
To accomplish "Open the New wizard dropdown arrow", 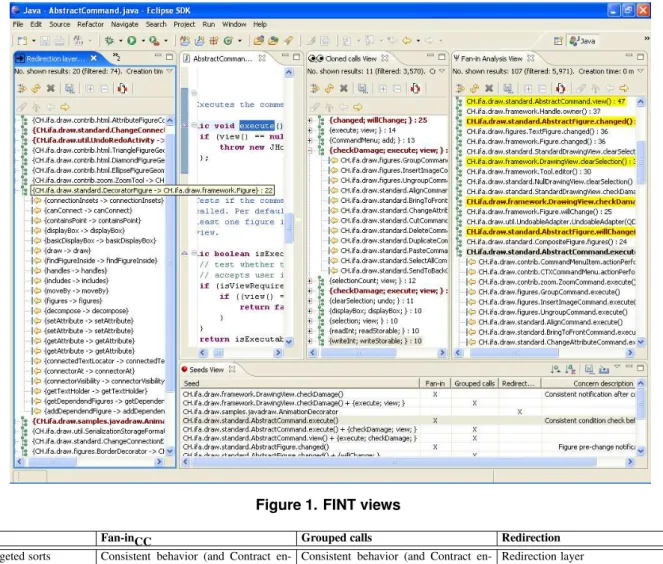I will (x=33, y=41).
